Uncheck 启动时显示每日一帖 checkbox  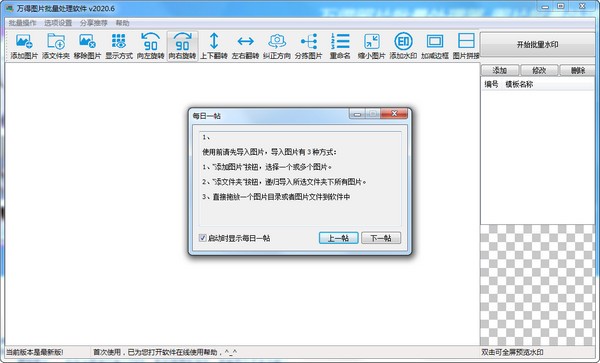click(202, 238)
